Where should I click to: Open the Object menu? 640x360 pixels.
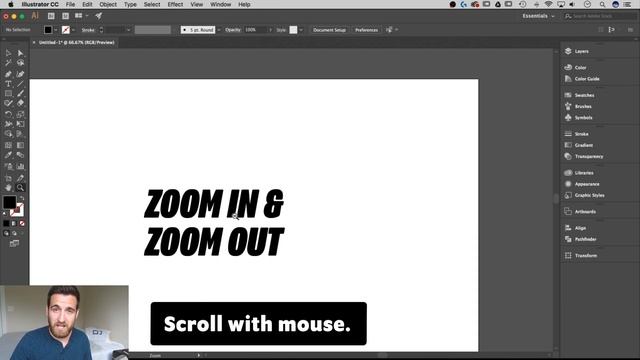pyautogui.click(x=108, y=4)
